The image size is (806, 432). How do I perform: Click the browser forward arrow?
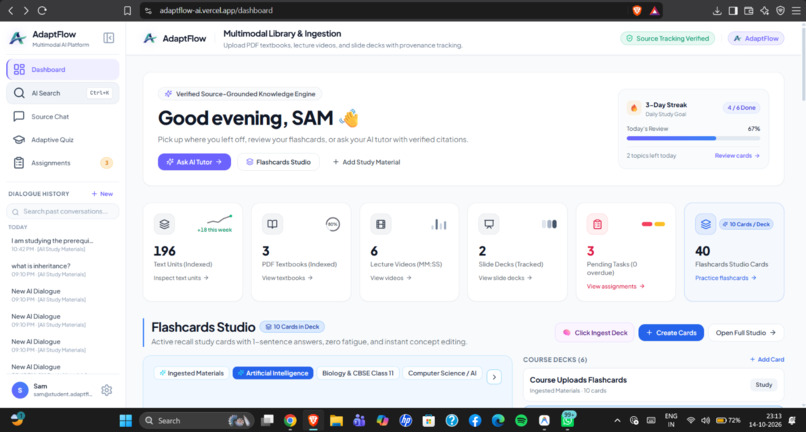(x=26, y=10)
